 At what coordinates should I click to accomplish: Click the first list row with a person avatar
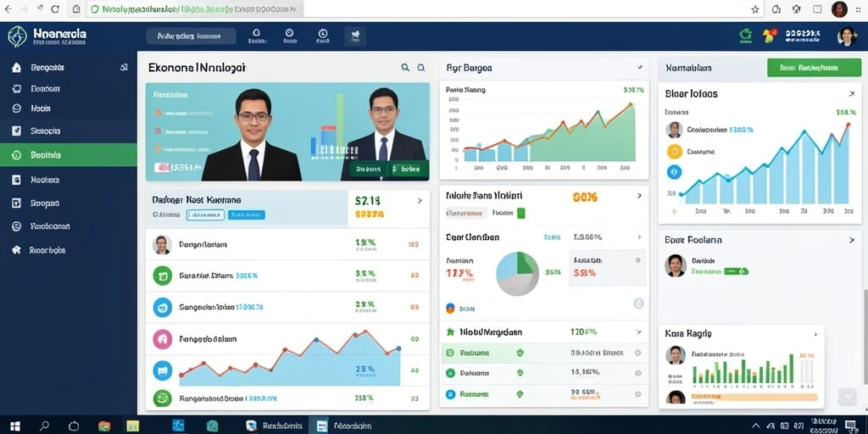pyautogui.click(x=287, y=244)
